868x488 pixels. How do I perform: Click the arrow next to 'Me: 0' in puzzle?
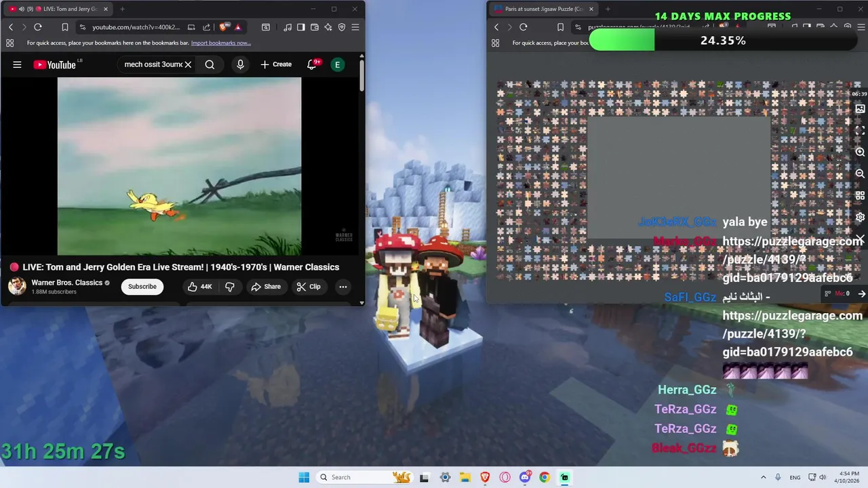click(861, 293)
